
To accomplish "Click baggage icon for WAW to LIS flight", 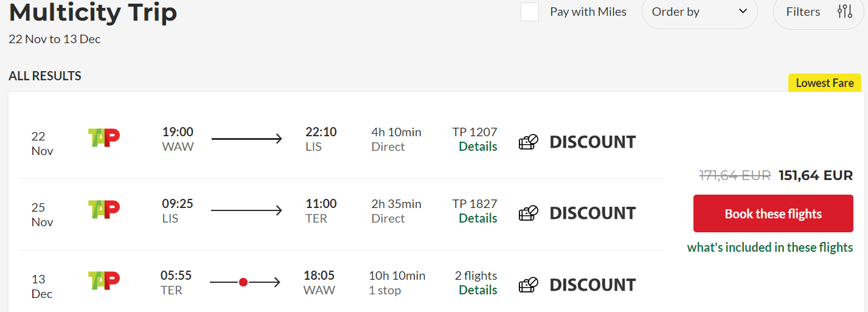I will pyautogui.click(x=529, y=142).
